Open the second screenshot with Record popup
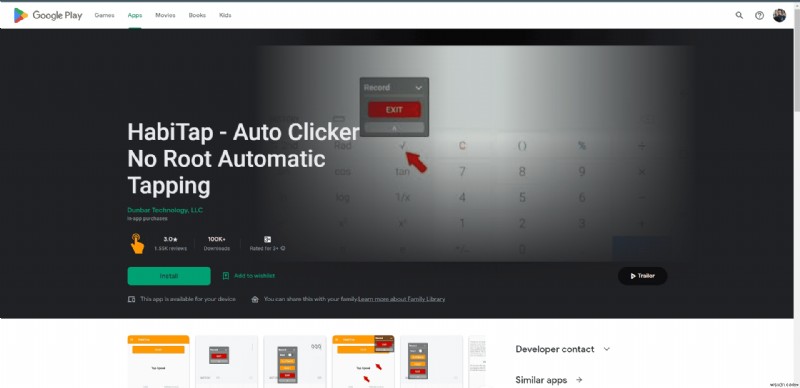Screen dimensions: 800x388 tap(227, 361)
